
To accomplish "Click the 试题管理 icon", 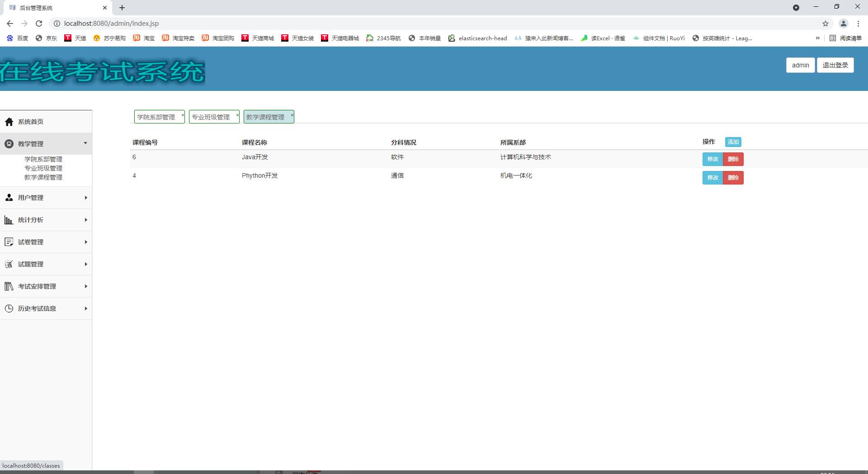I will point(9,264).
